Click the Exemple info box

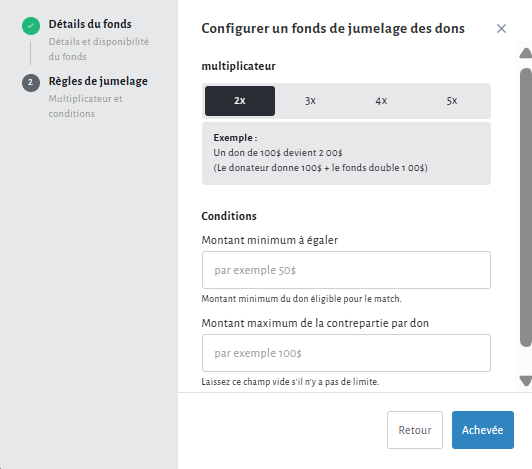pos(346,153)
